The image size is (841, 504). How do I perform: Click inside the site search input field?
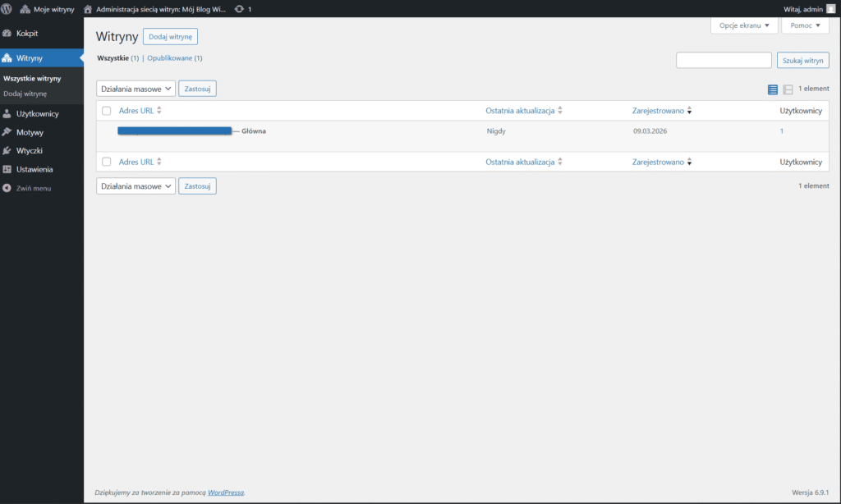[724, 60]
